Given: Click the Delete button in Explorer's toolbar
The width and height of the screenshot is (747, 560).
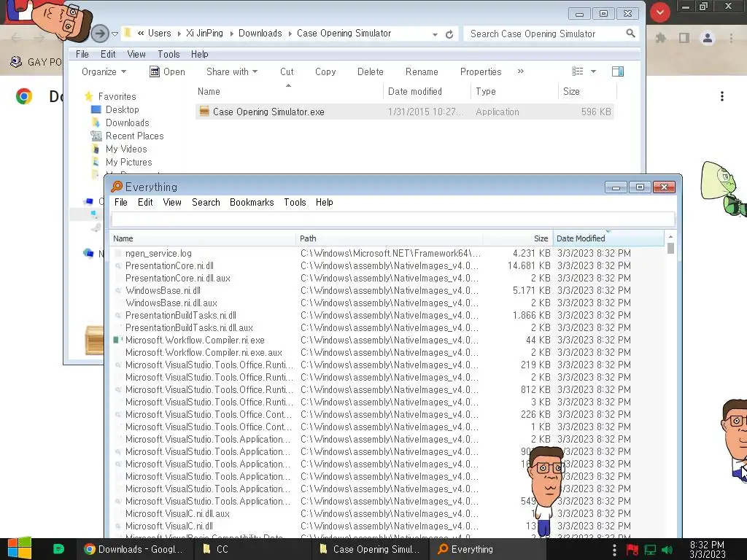Looking at the screenshot, I should 370,71.
